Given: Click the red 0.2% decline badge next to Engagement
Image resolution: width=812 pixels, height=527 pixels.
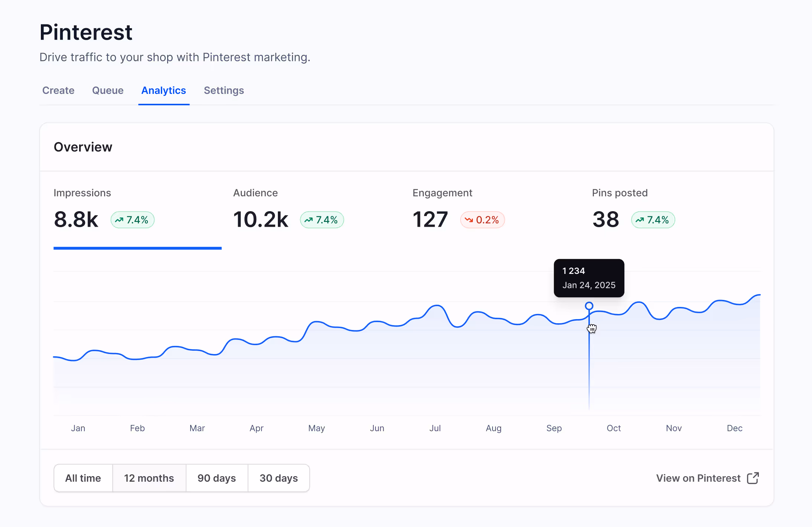Looking at the screenshot, I should point(483,220).
